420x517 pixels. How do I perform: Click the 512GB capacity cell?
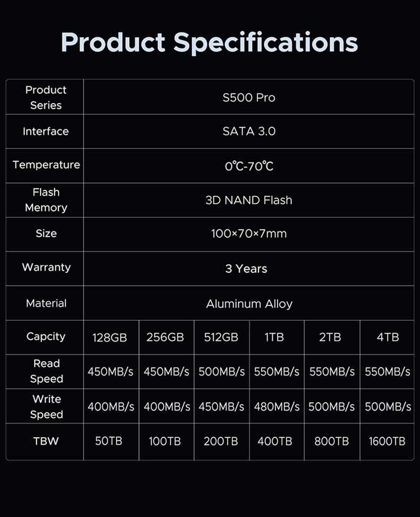pos(221,337)
